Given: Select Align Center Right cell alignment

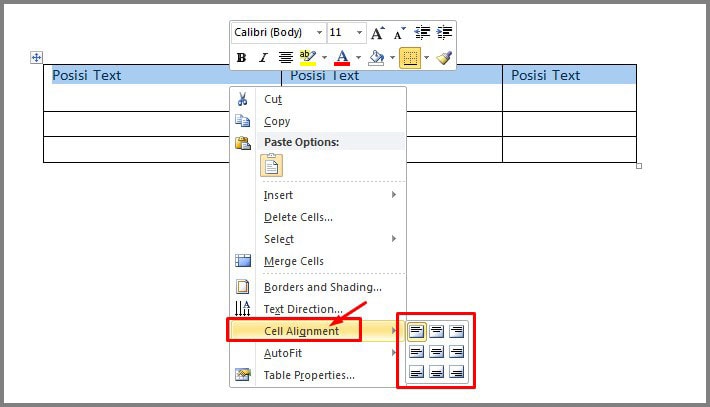Looking at the screenshot, I should (457, 352).
